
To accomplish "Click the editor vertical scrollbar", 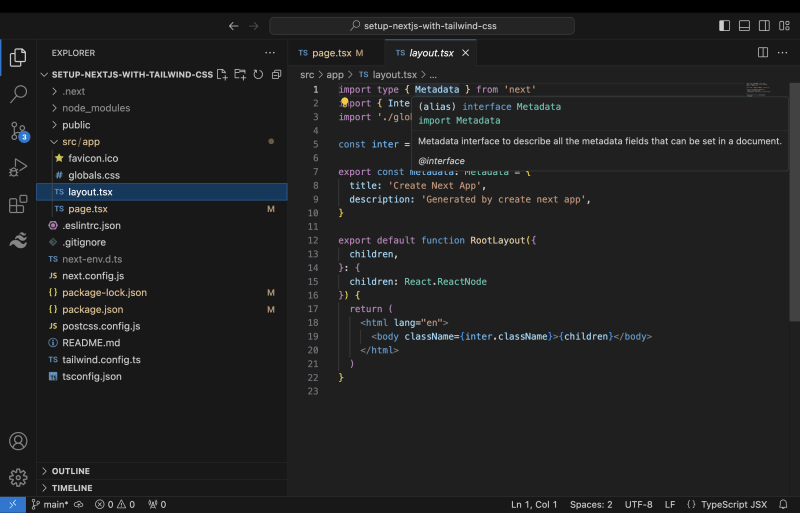I will [x=794, y=202].
